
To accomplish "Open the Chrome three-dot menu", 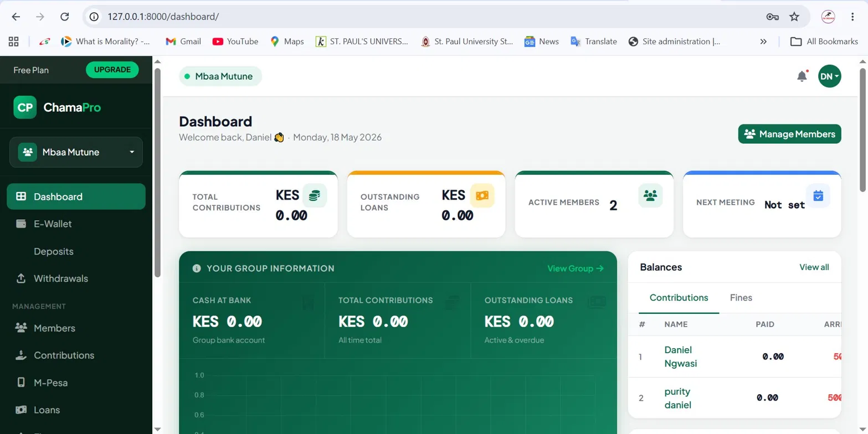I will pos(852,17).
